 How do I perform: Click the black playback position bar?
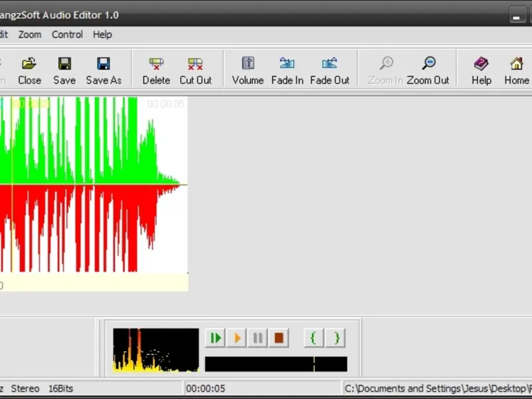point(276,364)
